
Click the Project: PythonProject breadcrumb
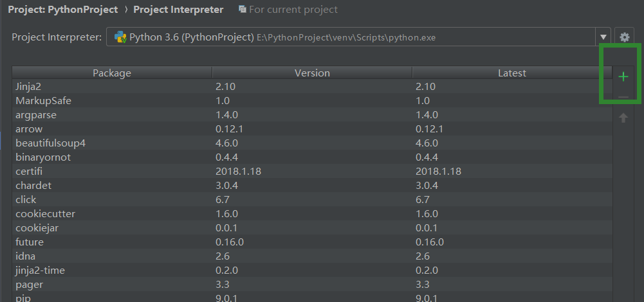click(x=63, y=10)
